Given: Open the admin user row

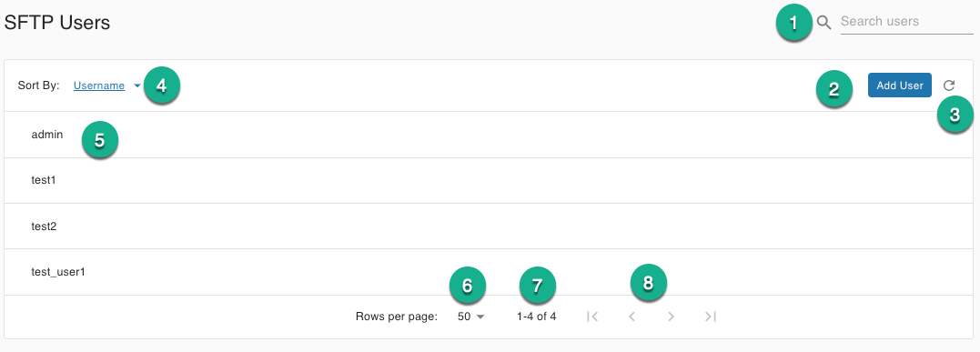Looking at the screenshot, I should click(489, 135).
